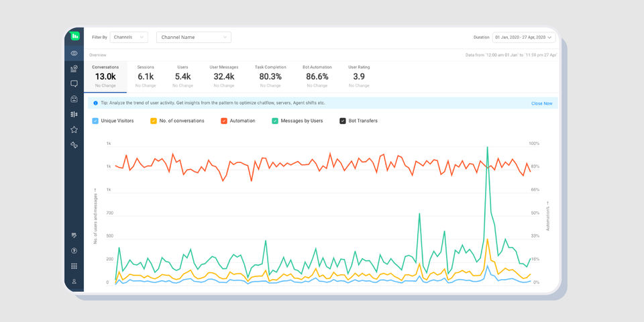Open the user profile icon in sidebar

(74, 282)
